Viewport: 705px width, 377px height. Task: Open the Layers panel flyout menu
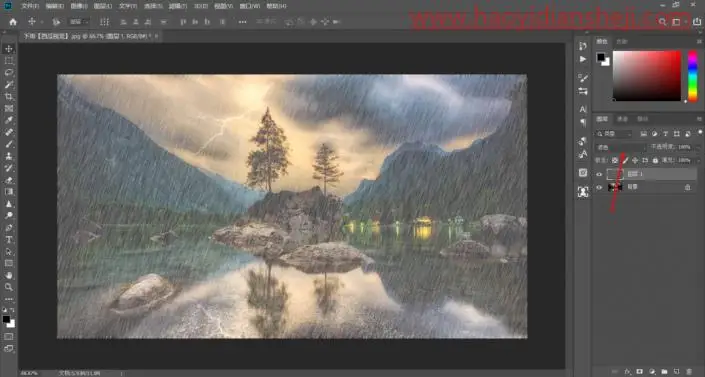[699, 119]
